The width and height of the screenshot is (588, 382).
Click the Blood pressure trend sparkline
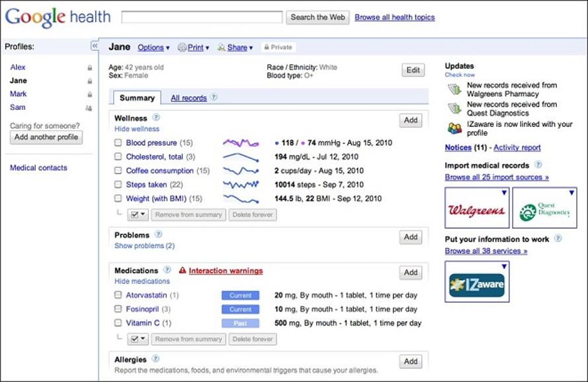click(x=241, y=142)
